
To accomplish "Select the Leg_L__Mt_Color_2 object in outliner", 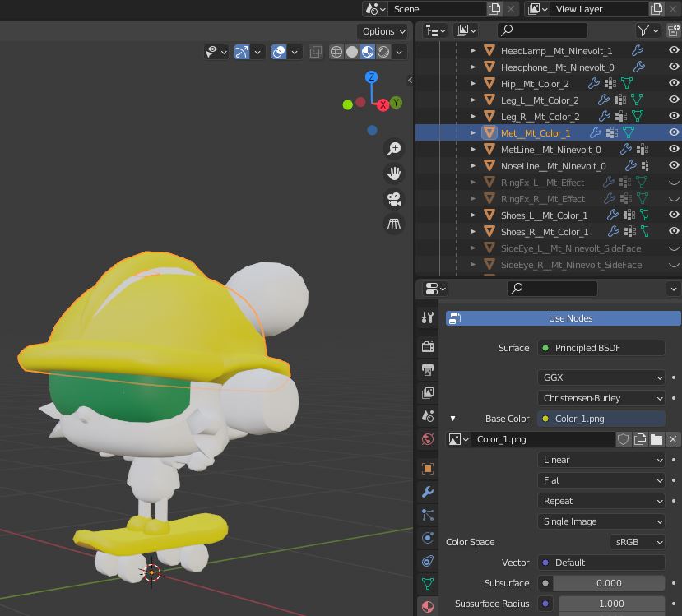I will [540, 100].
